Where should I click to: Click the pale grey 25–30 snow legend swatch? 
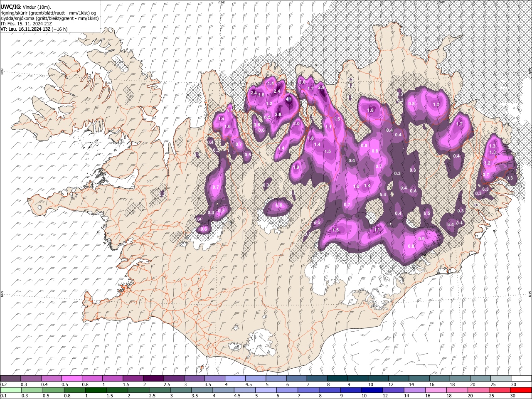[500, 378]
